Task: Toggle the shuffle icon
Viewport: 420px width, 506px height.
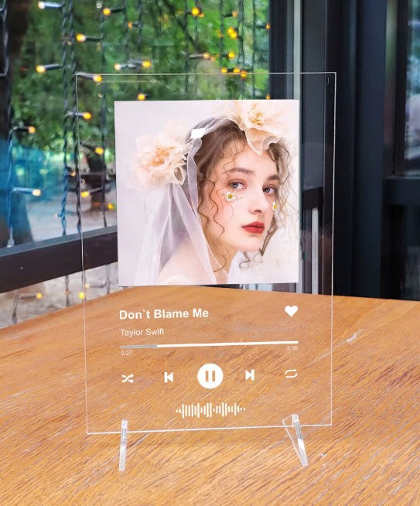Action: (128, 378)
